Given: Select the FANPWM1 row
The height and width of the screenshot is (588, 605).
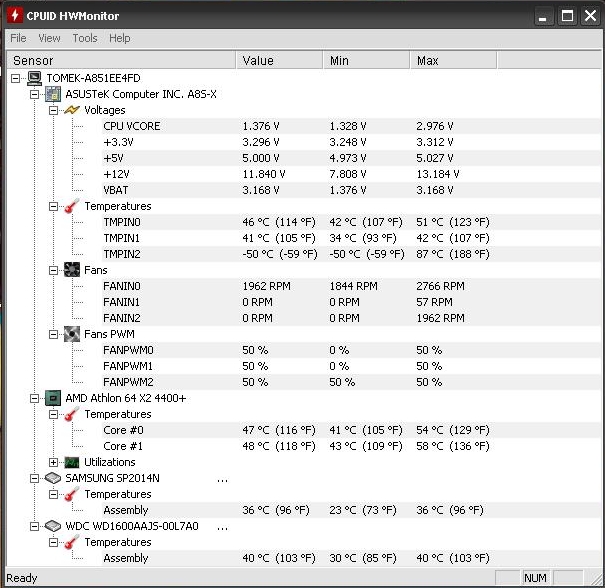Looking at the screenshot, I should point(351,366).
